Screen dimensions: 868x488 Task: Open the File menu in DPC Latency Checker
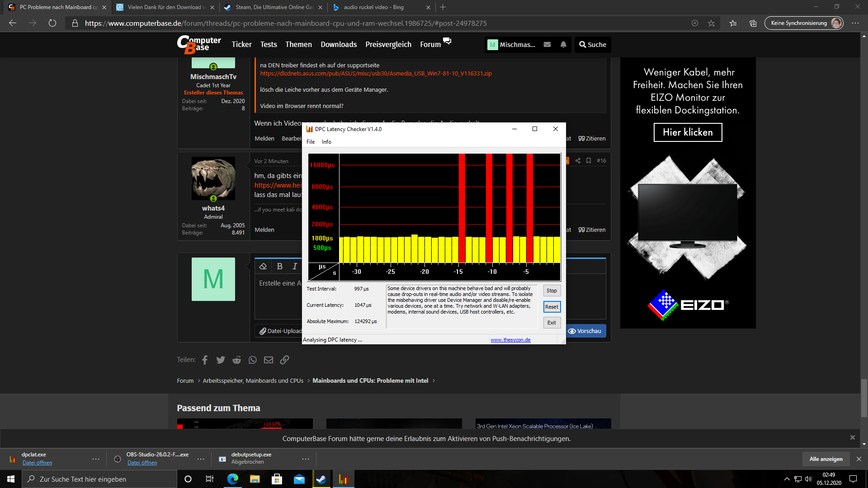(311, 141)
